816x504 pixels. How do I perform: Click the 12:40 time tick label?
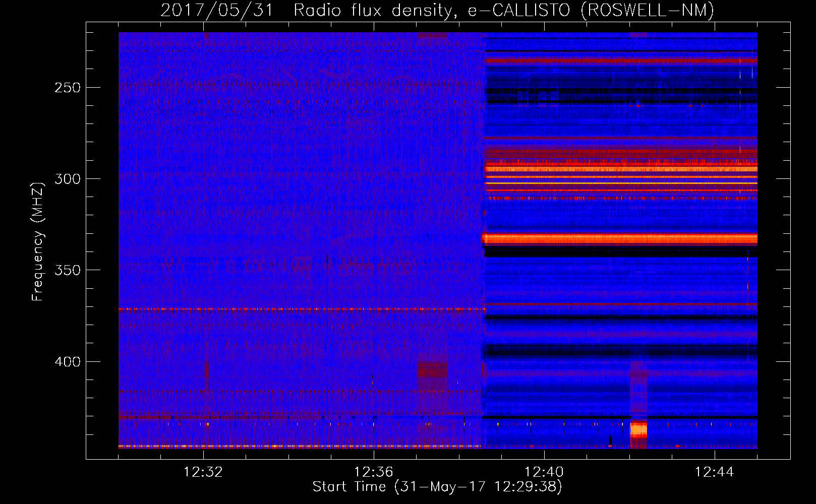pyautogui.click(x=544, y=472)
